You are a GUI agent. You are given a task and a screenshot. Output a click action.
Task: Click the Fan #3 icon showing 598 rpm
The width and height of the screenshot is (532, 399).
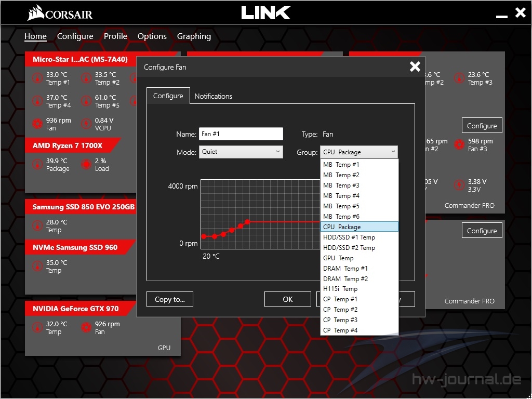[459, 145]
